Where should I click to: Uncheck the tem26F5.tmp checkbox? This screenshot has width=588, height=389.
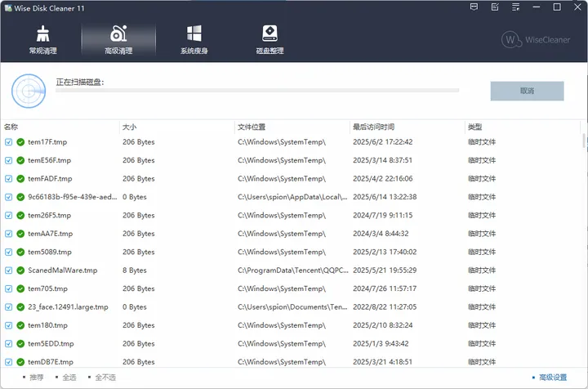[9, 215]
